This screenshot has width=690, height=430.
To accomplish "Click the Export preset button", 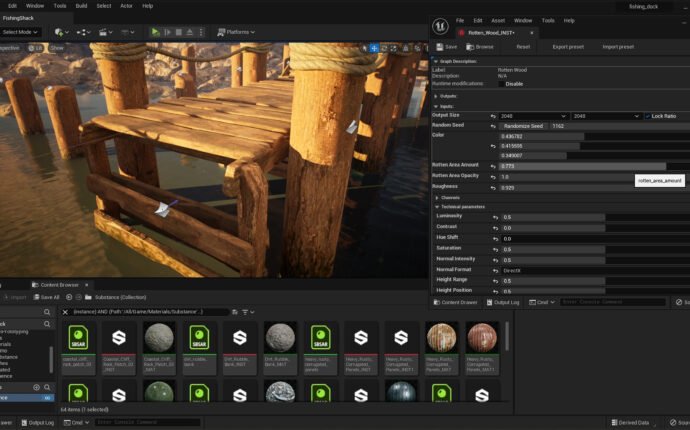I will [x=568, y=46].
